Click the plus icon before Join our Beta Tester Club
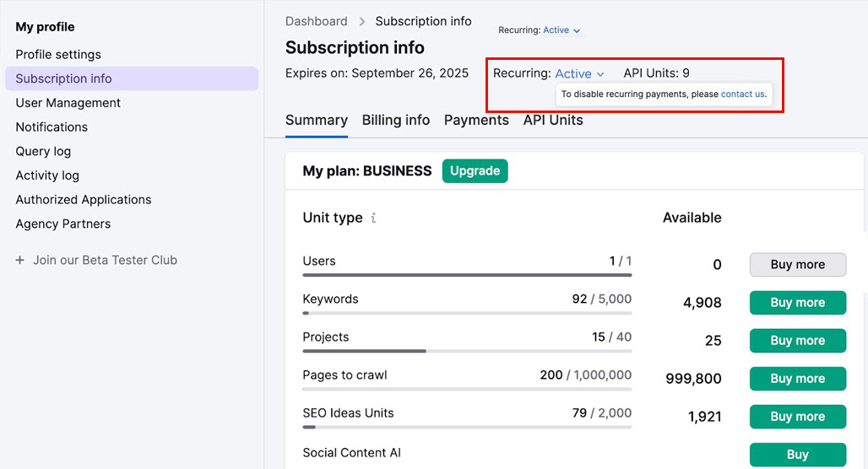Screen dimensions: 868x469 point(20,260)
